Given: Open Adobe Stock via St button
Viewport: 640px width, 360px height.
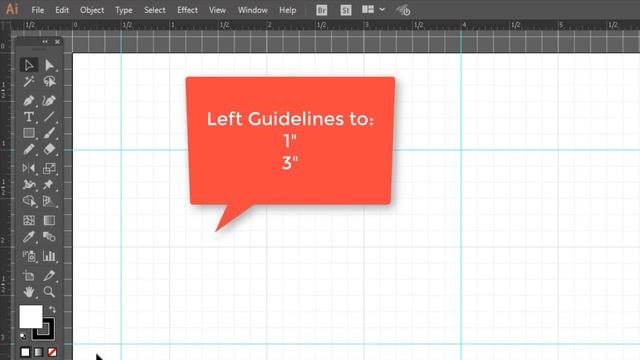Looking at the screenshot, I should tap(346, 10).
